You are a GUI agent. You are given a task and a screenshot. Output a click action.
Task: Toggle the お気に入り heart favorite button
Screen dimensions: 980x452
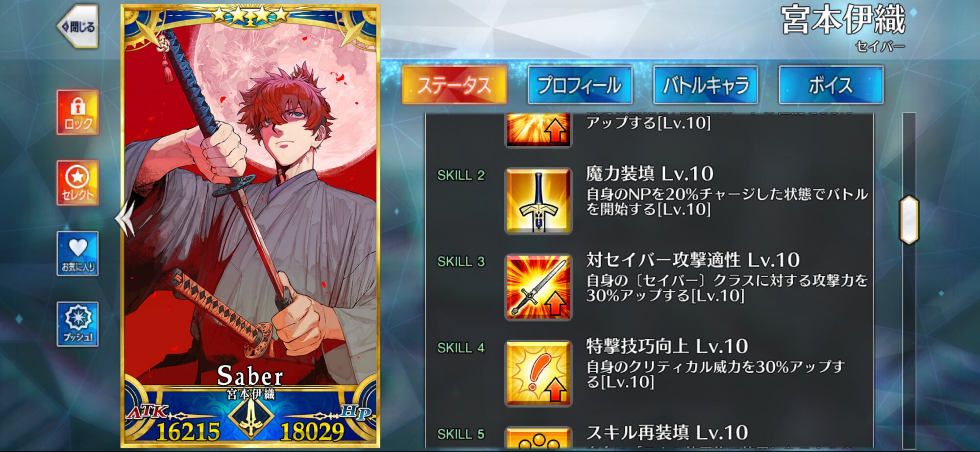point(77,253)
